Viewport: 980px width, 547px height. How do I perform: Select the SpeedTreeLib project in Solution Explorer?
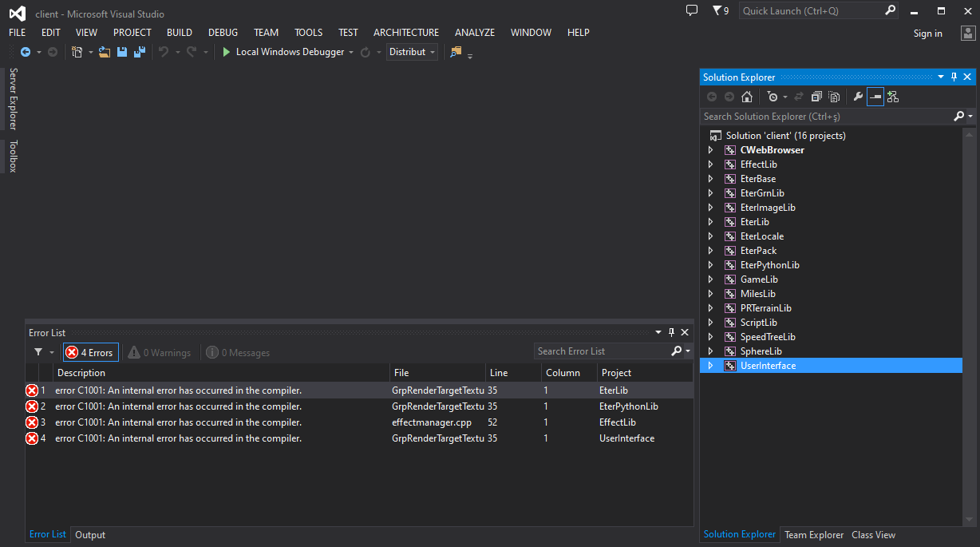click(x=768, y=337)
